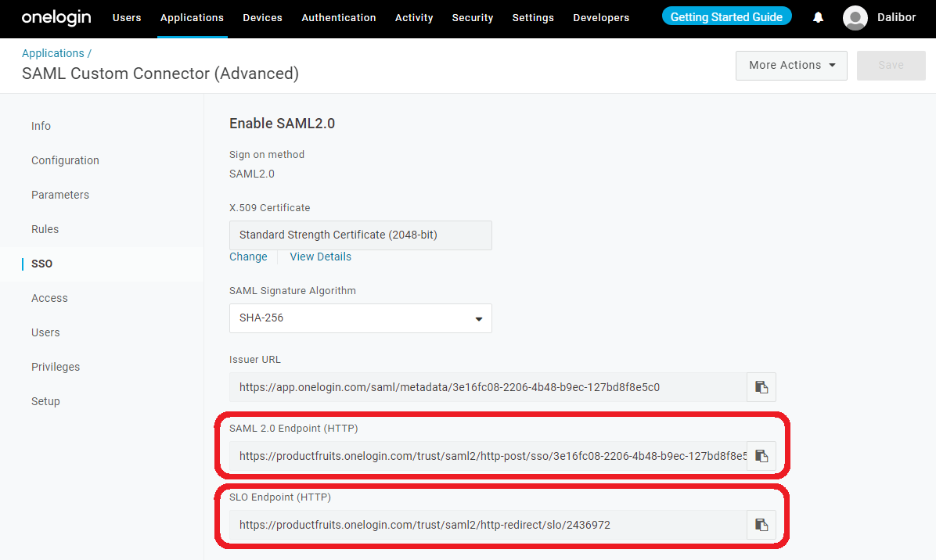
Task: Expand the SHA-256 selector arrow
Action: pos(478,318)
